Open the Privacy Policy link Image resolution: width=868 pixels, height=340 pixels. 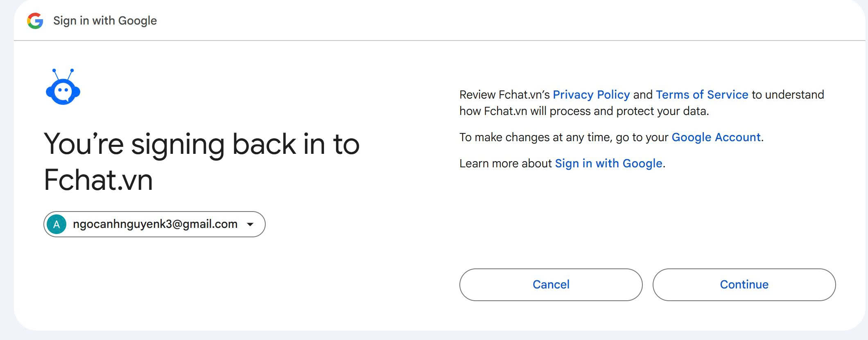[591, 95]
